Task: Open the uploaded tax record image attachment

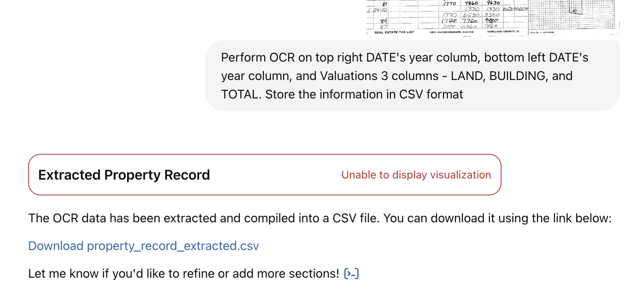Action: point(493,18)
